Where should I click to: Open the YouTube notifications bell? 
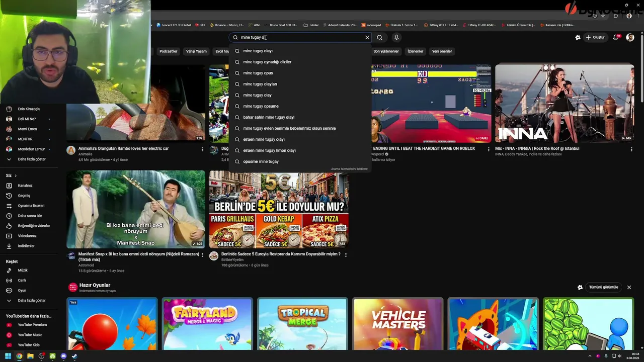(616, 37)
